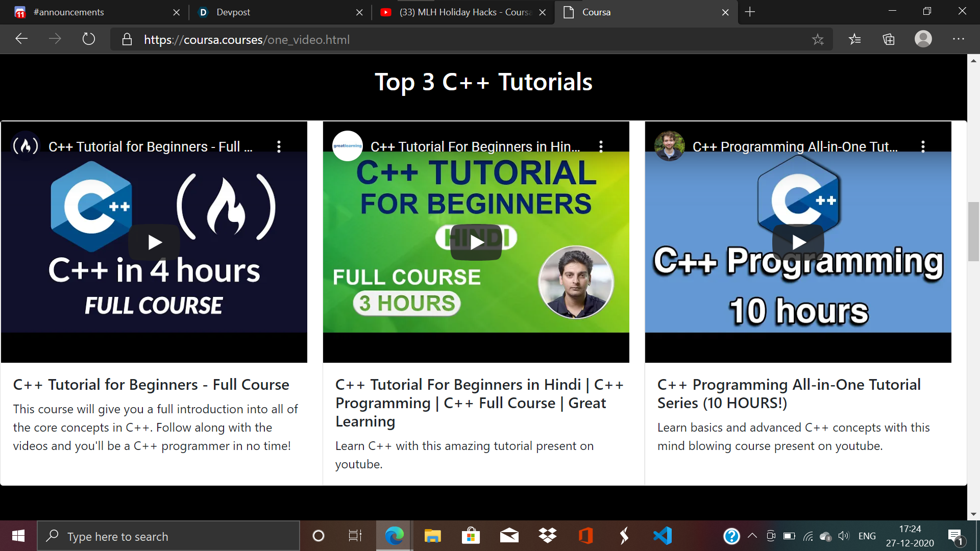Open the browser Collections icon
980x551 pixels.
889,39
